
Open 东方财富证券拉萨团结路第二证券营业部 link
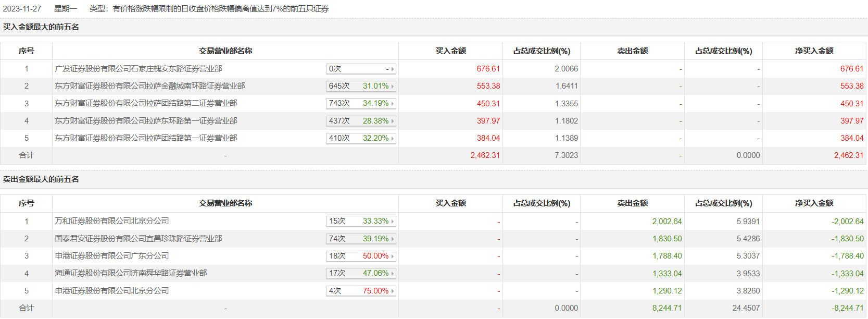click(x=146, y=103)
